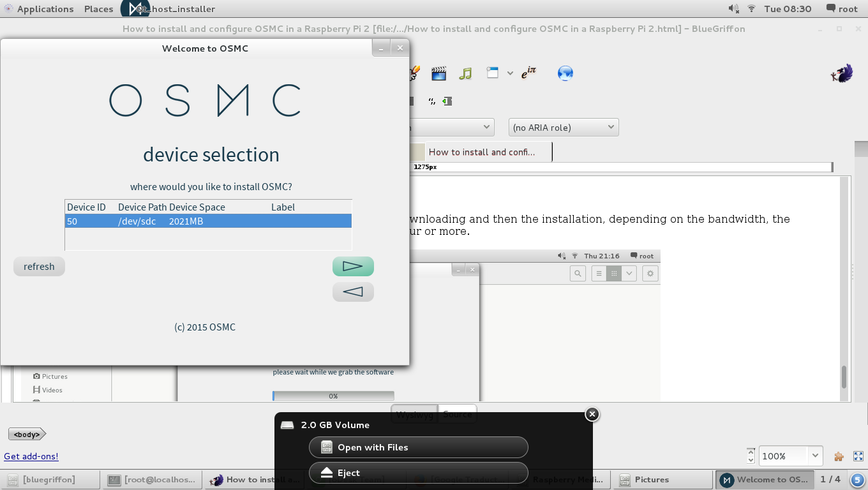Image resolution: width=868 pixels, height=490 pixels.
Task: Dismiss the 2.0 GB Volume notification
Action: click(592, 415)
